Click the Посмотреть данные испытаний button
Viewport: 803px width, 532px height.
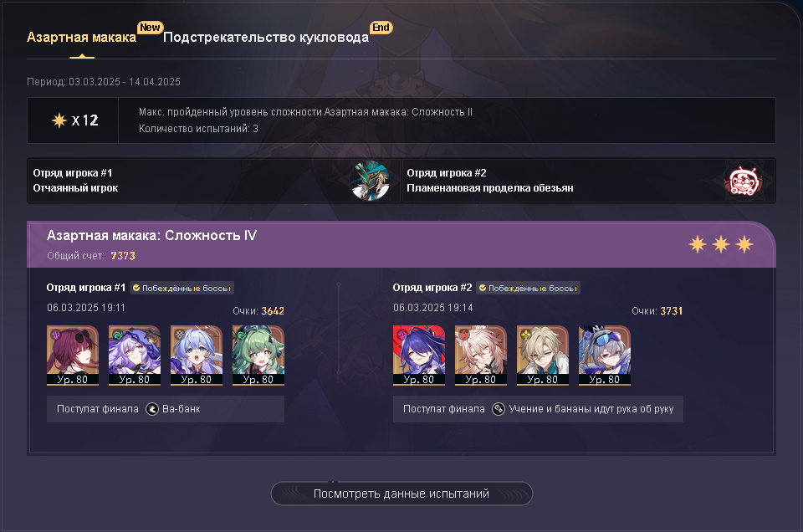pos(401,494)
